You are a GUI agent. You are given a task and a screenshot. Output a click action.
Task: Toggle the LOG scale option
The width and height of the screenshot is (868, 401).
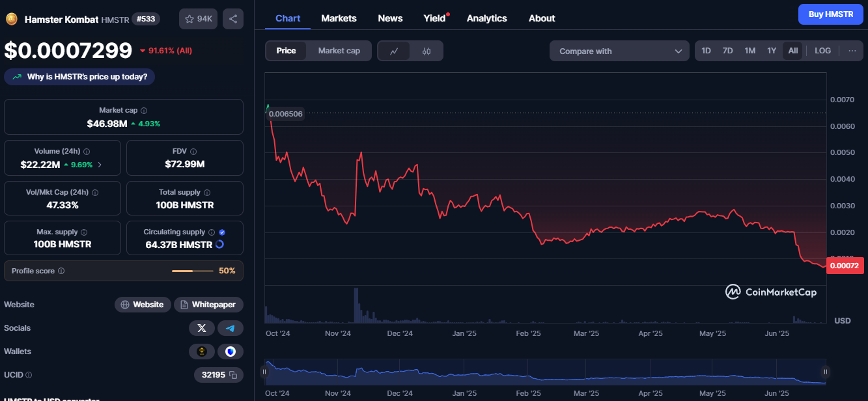822,51
